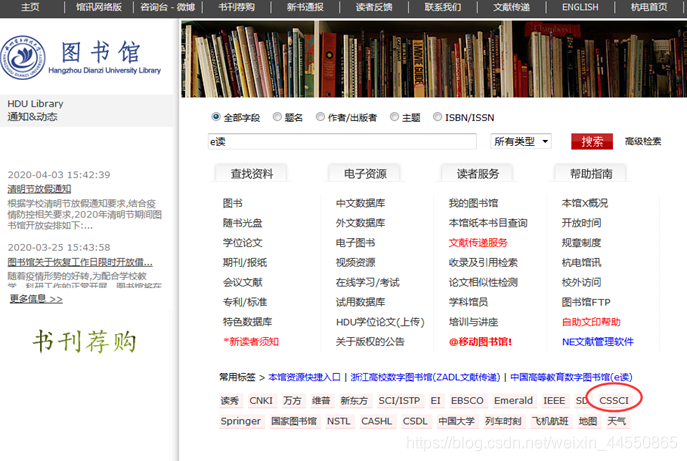687x461 pixels.
Task: Open the 期刊/报纸 link
Action: click(244, 262)
